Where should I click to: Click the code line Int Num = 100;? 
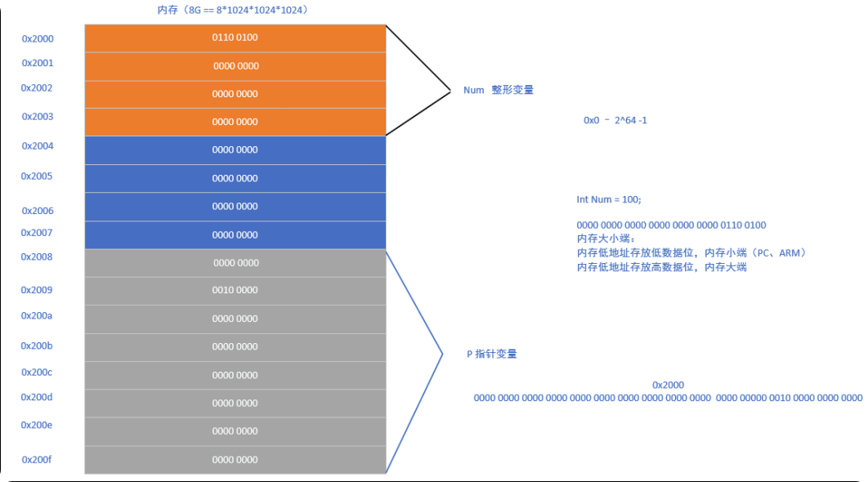click(608, 200)
